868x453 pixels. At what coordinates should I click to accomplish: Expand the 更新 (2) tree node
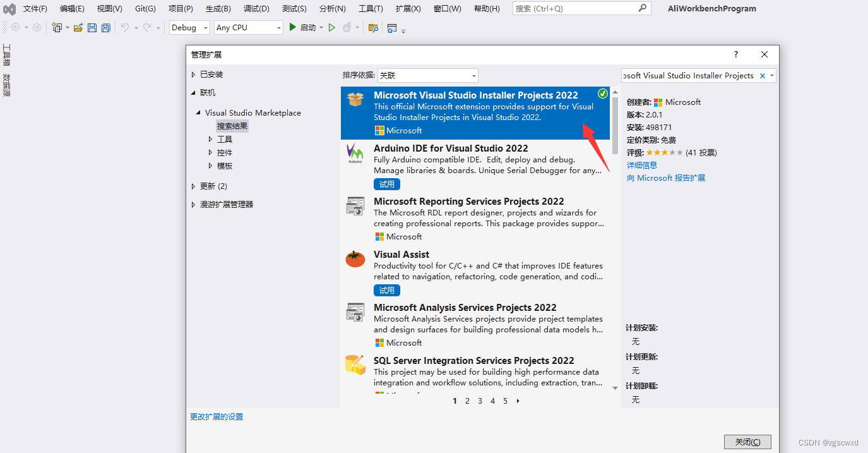click(194, 186)
